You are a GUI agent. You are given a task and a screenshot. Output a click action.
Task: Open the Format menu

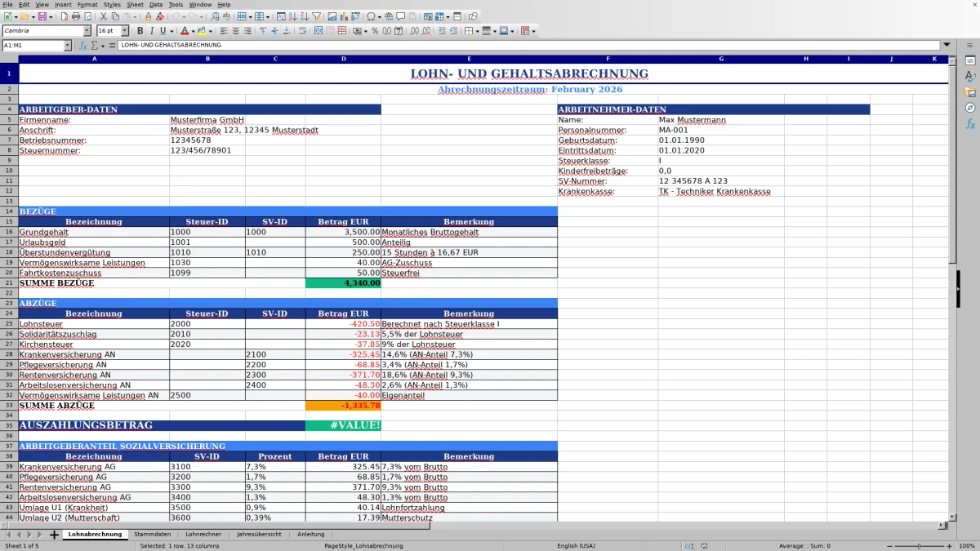coord(86,4)
